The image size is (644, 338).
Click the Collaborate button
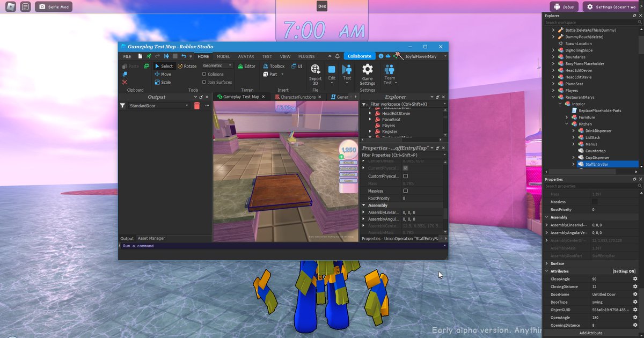pyautogui.click(x=360, y=56)
